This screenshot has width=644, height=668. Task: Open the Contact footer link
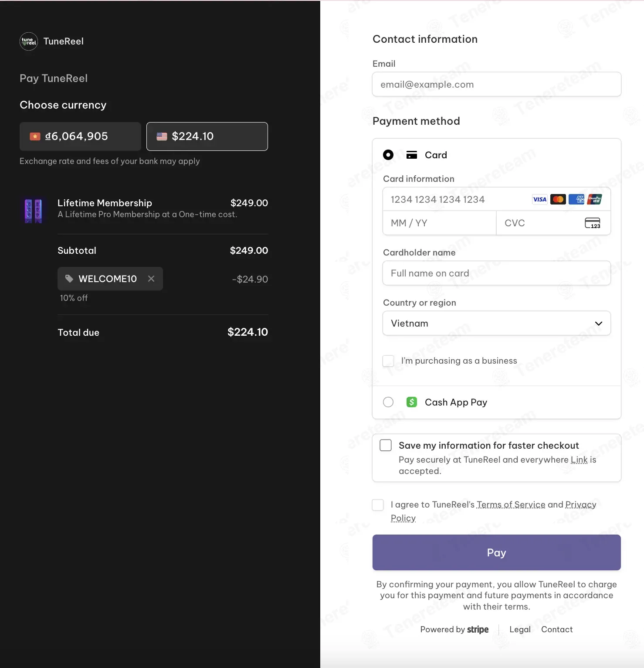pos(557,629)
